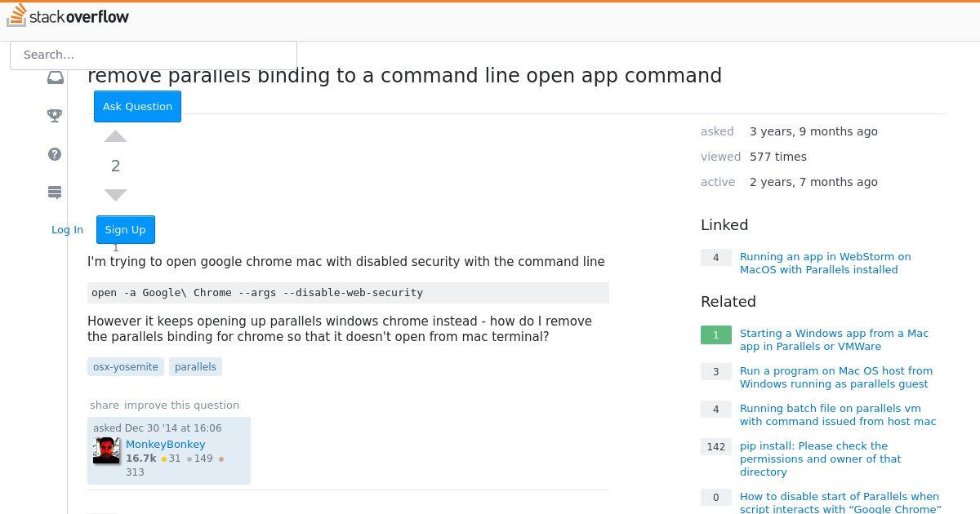Open the site switcher stack icon
This screenshot has width=980, height=514.
pos(55,193)
